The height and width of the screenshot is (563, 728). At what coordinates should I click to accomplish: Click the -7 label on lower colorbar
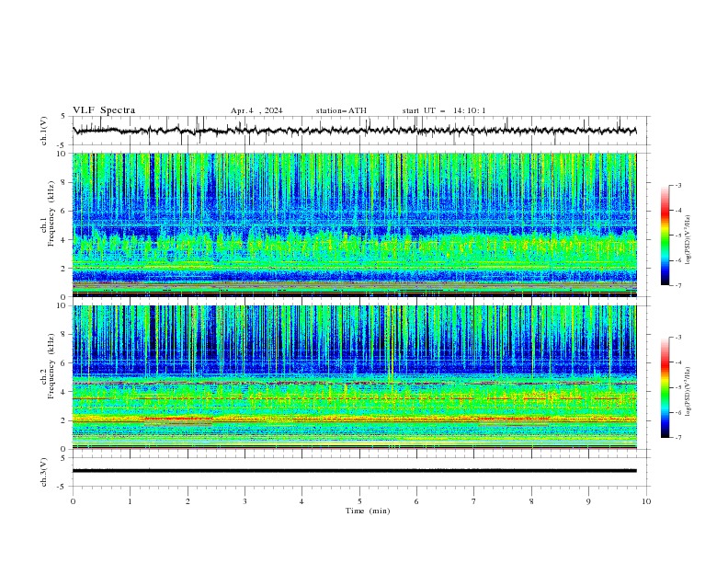coord(678,438)
